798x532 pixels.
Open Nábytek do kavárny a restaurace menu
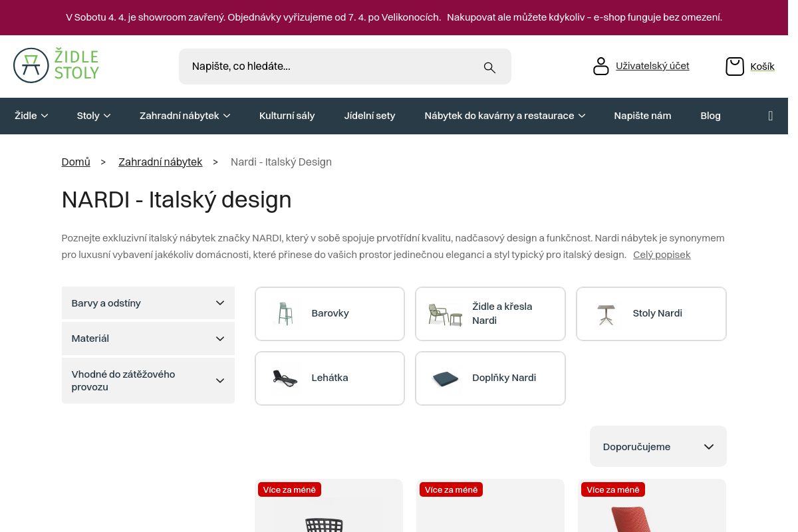click(x=504, y=116)
